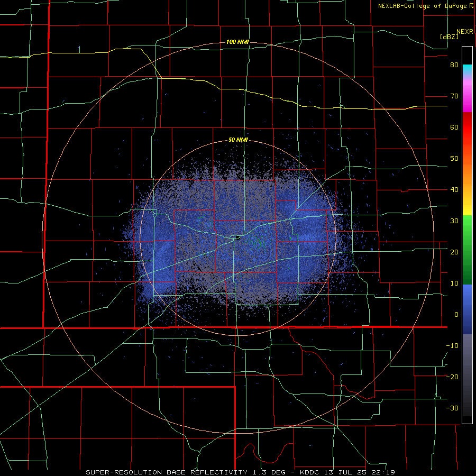Click the blue segment of the color bar
476x476 pixels.
coord(467,309)
